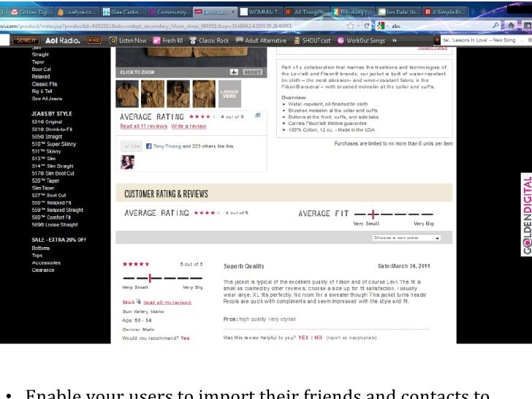Open Tony Truong's profile link

pyautogui.click(x=167, y=146)
